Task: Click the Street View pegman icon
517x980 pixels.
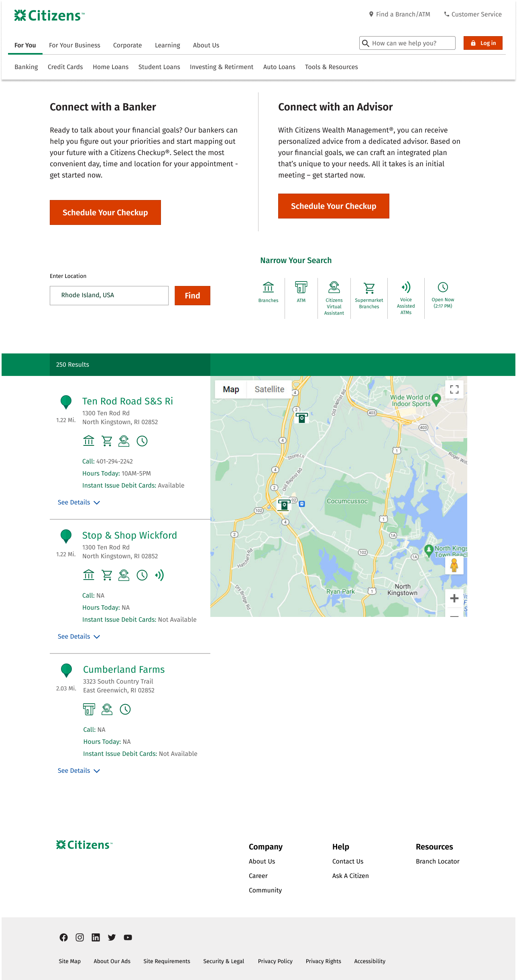Action: (x=454, y=566)
